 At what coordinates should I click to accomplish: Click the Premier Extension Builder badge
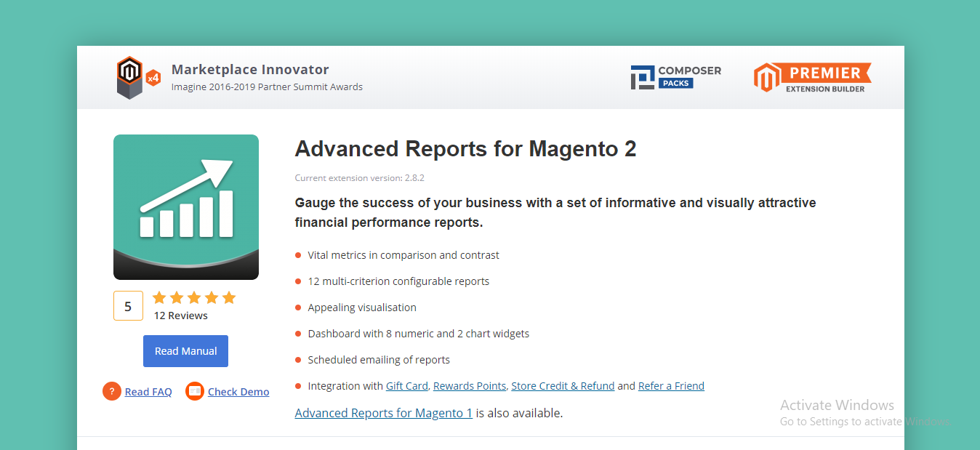click(811, 76)
